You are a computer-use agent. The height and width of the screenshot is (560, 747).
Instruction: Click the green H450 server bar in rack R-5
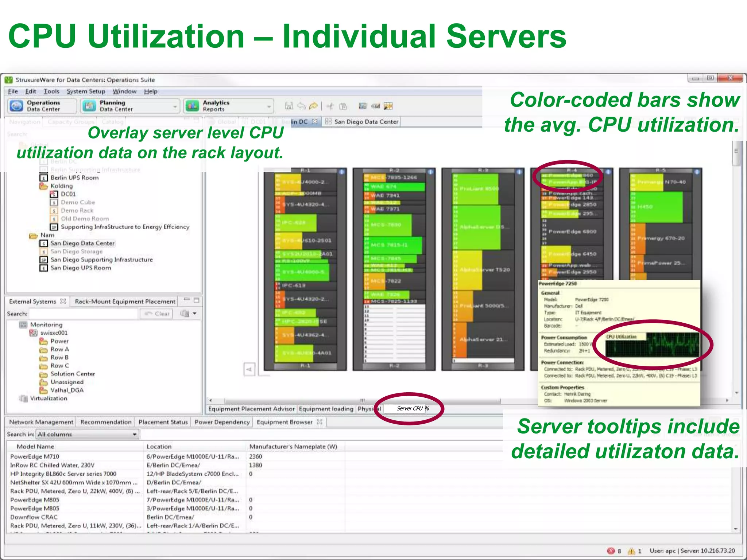click(656, 207)
